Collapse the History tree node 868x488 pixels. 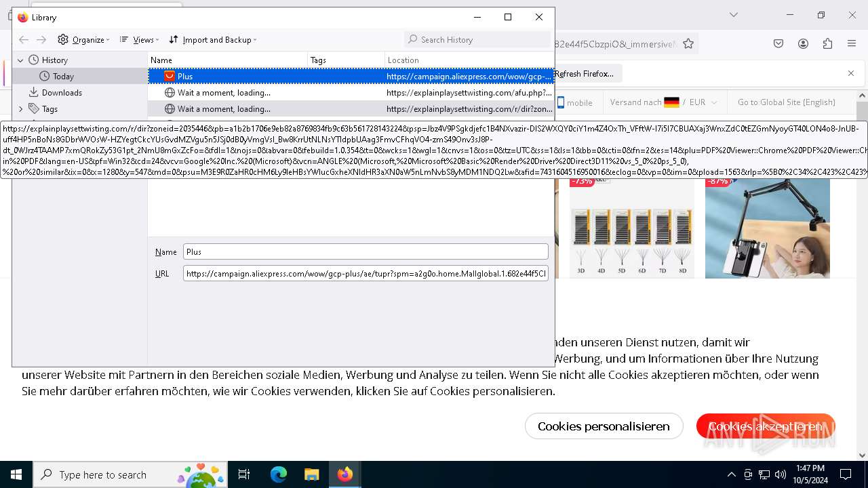[x=20, y=60]
